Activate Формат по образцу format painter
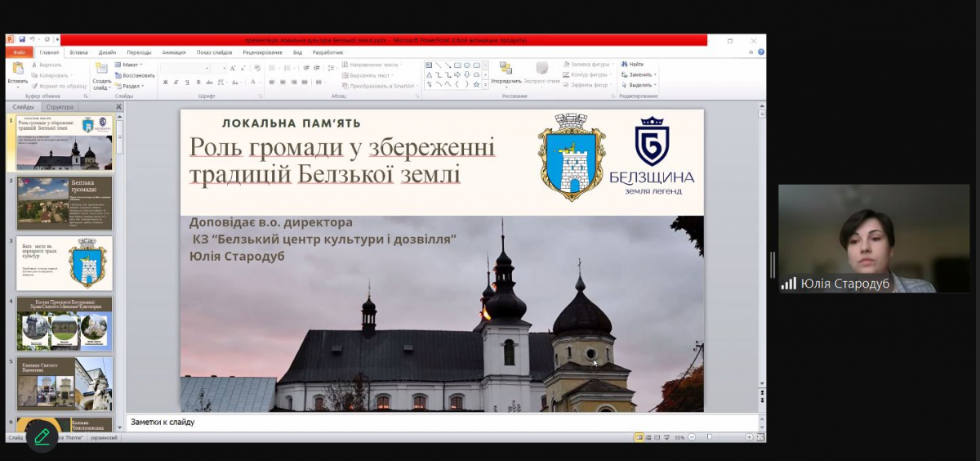This screenshot has height=461, width=980. (60, 86)
